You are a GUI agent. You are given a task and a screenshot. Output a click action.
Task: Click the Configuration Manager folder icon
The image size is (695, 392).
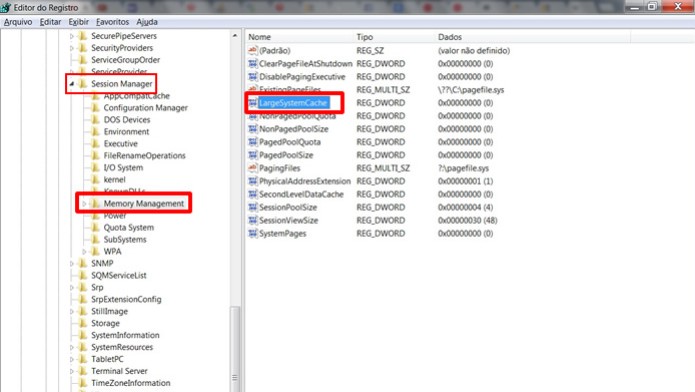[x=95, y=108]
